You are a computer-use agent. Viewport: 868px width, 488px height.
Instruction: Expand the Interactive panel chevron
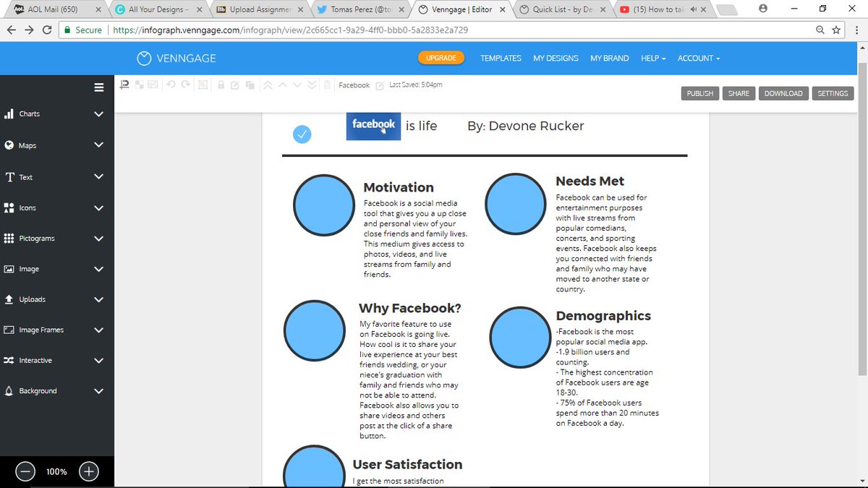99,360
